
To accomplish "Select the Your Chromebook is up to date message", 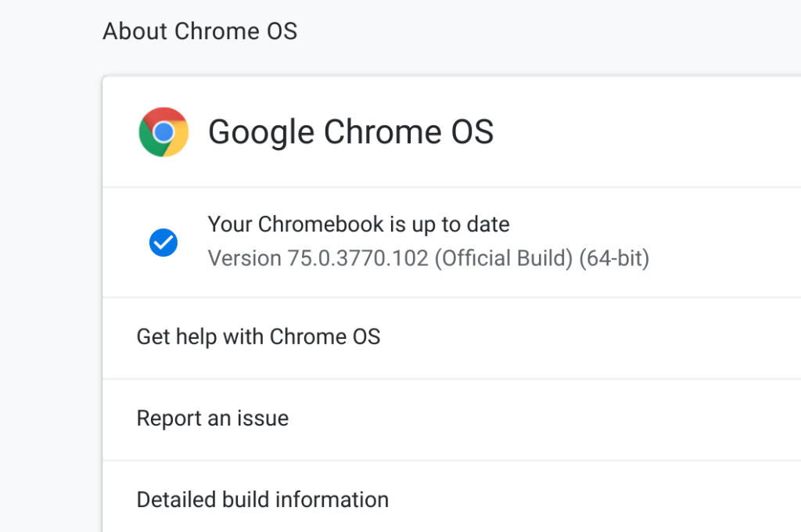I will tap(358, 225).
